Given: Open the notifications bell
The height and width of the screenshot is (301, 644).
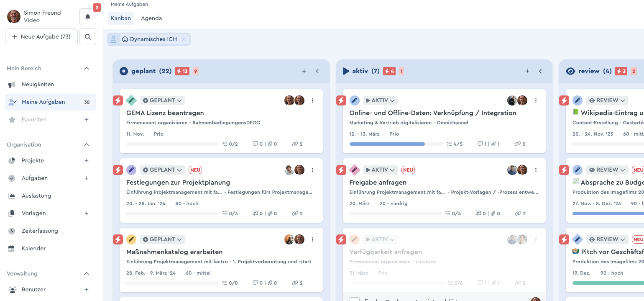Looking at the screenshot, I should 88,17.
